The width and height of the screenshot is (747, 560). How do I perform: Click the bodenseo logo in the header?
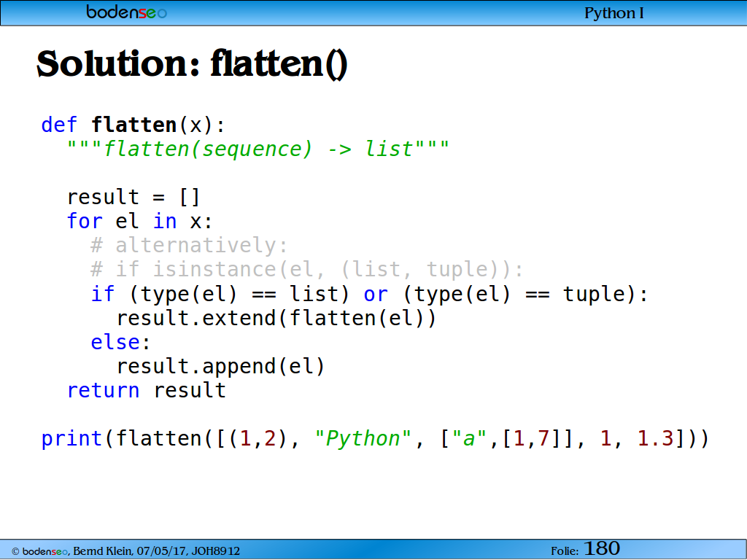point(127,12)
